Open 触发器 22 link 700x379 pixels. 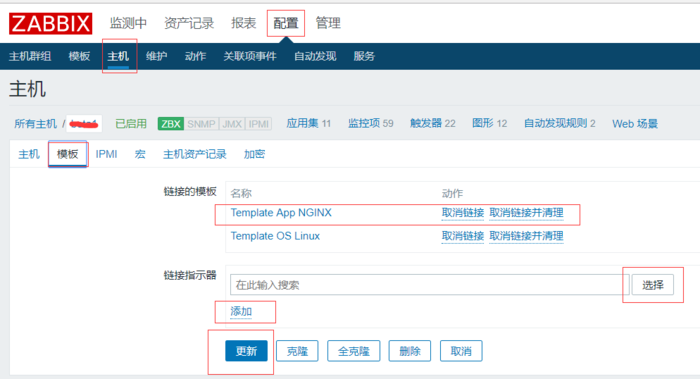(433, 124)
